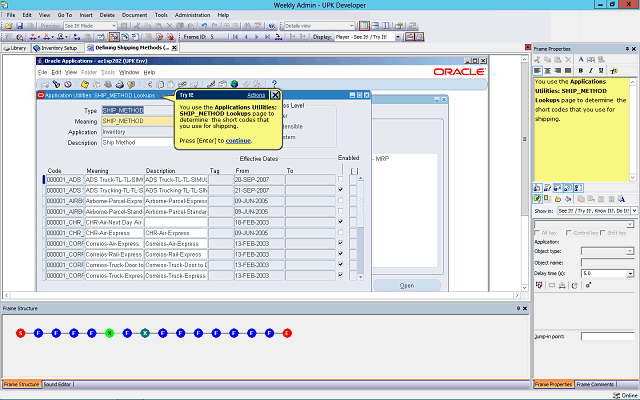This screenshot has width=640, height=400.
Task: Switch to the Sound Editor tab
Action: pos(57,384)
